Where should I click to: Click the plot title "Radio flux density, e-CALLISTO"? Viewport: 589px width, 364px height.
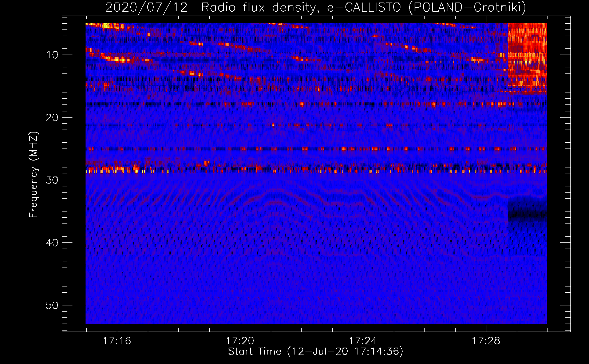[301, 7]
